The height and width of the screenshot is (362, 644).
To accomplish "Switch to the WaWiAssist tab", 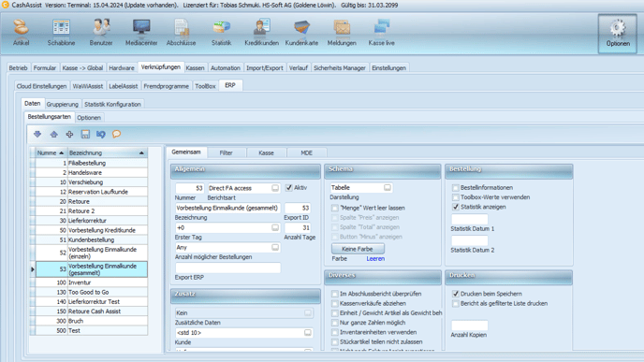I will (x=87, y=86).
